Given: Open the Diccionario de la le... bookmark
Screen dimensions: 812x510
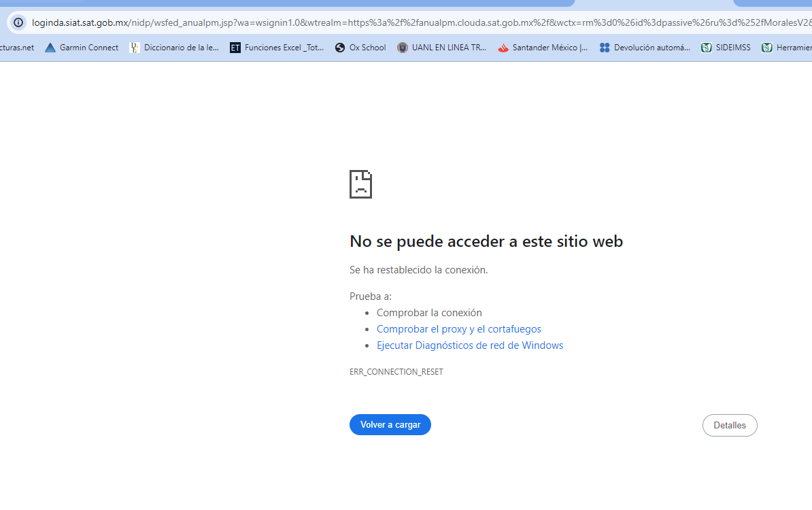Looking at the screenshot, I should 174,48.
